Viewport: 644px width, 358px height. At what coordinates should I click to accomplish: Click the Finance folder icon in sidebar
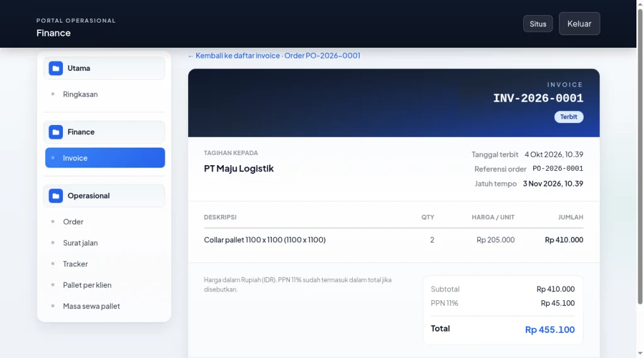(56, 132)
